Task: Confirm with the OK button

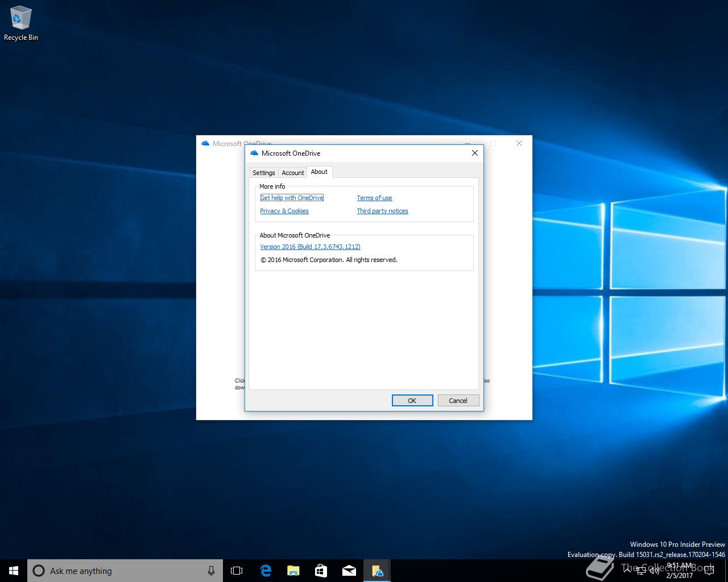Action: point(412,401)
